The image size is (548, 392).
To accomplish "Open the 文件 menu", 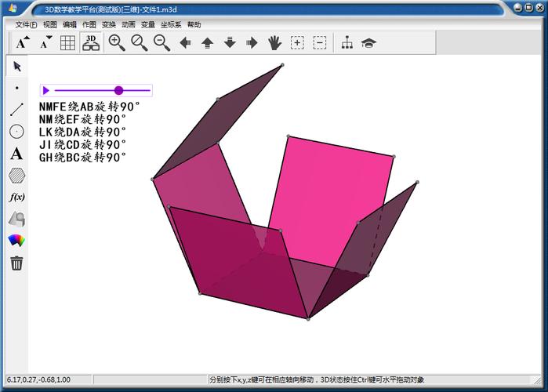I will [26, 24].
